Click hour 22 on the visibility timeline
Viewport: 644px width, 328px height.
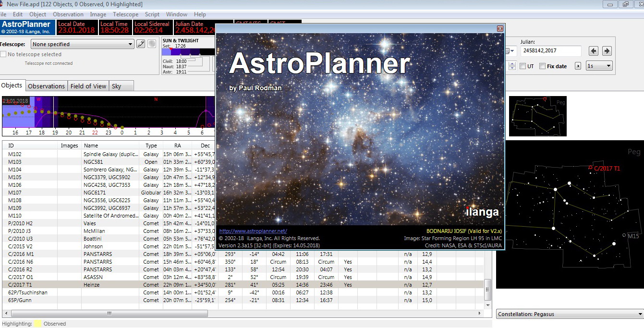pos(95,133)
